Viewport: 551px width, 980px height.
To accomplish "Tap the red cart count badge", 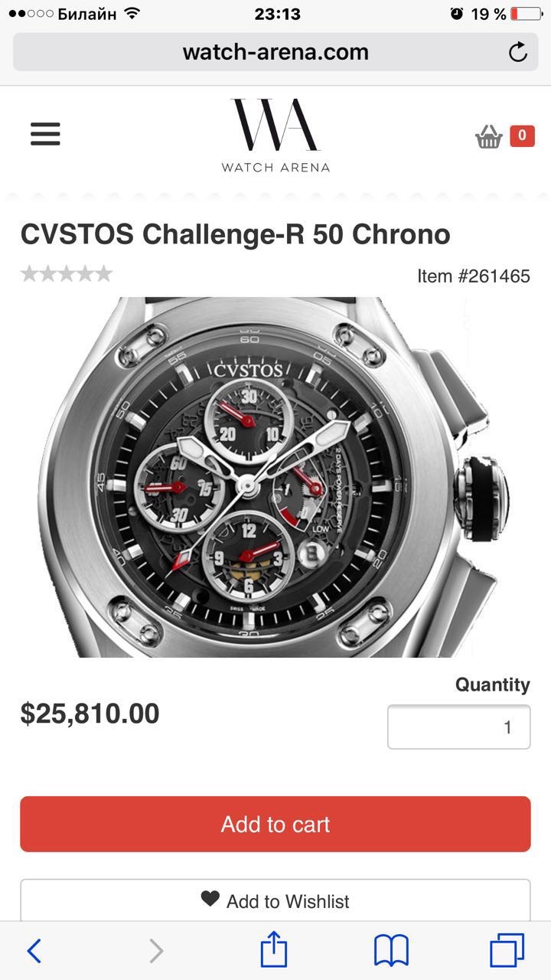I will click(522, 136).
